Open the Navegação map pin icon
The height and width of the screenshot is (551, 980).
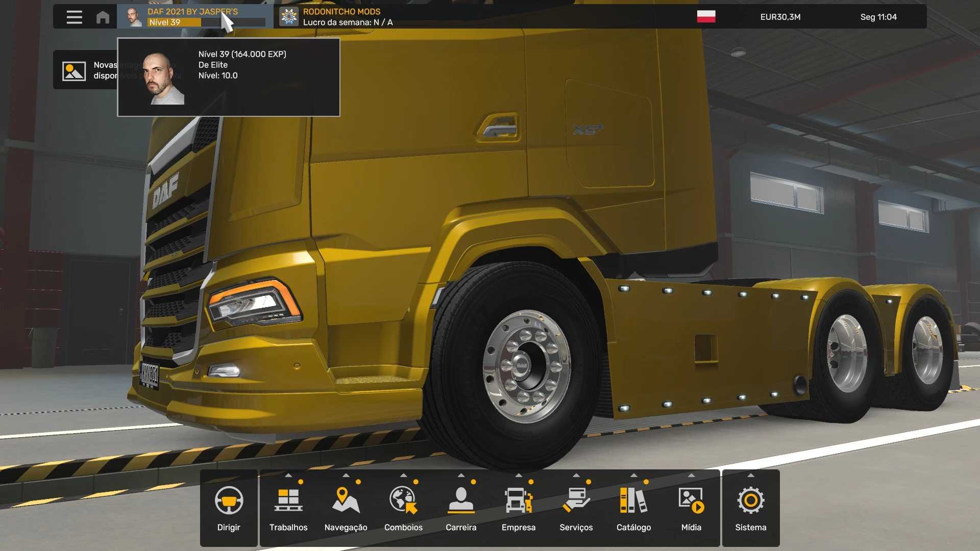tap(346, 500)
